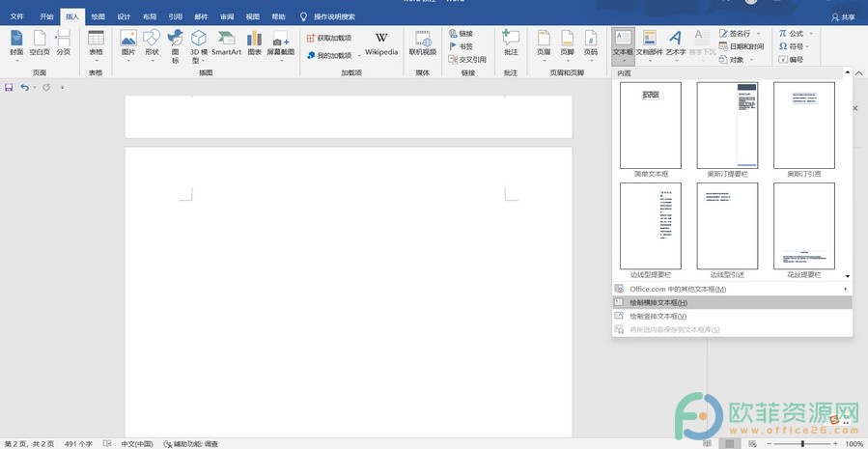Select the Simple Text Box (简单文本框) thumbnail
868x449 pixels.
[651, 126]
